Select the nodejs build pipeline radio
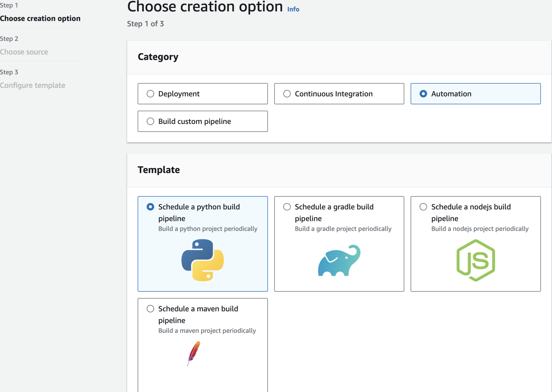This screenshot has width=552, height=392. (x=423, y=207)
